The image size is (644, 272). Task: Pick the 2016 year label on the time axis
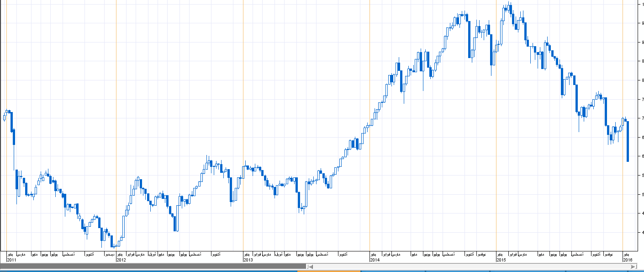[x=628, y=260]
